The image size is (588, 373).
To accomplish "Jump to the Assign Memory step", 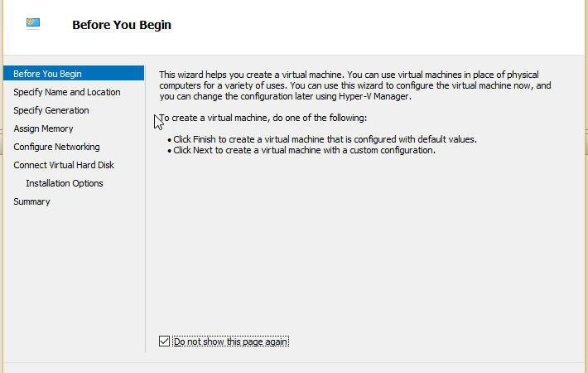I will [43, 128].
